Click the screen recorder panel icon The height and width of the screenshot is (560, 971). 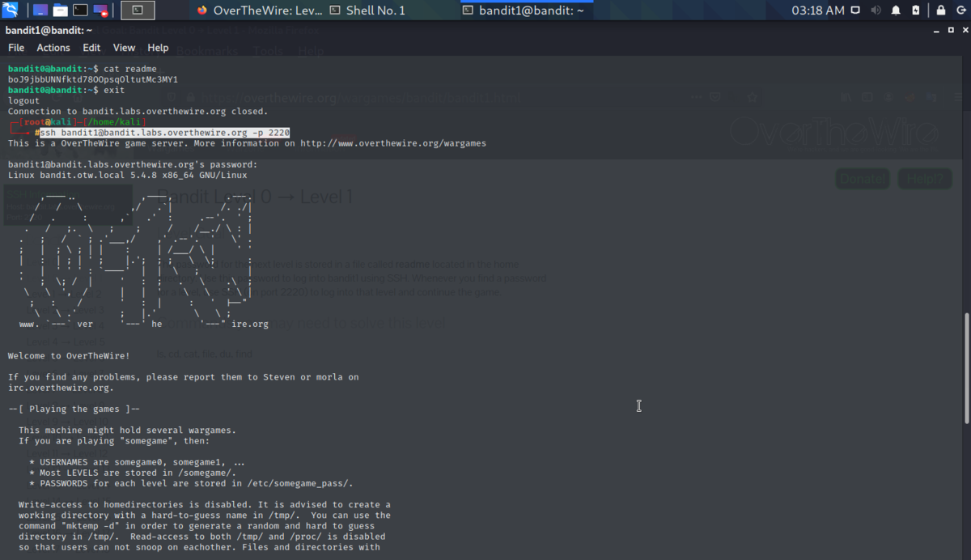(x=100, y=11)
